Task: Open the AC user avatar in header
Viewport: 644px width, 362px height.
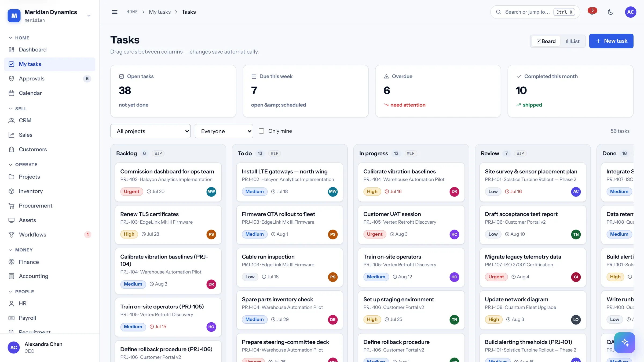Action: (631, 12)
